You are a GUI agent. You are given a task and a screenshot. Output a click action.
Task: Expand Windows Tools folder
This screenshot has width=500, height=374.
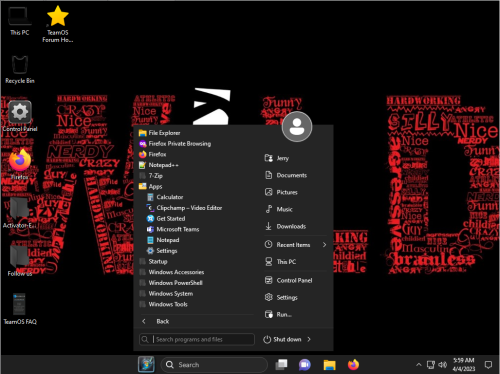[x=163, y=304]
